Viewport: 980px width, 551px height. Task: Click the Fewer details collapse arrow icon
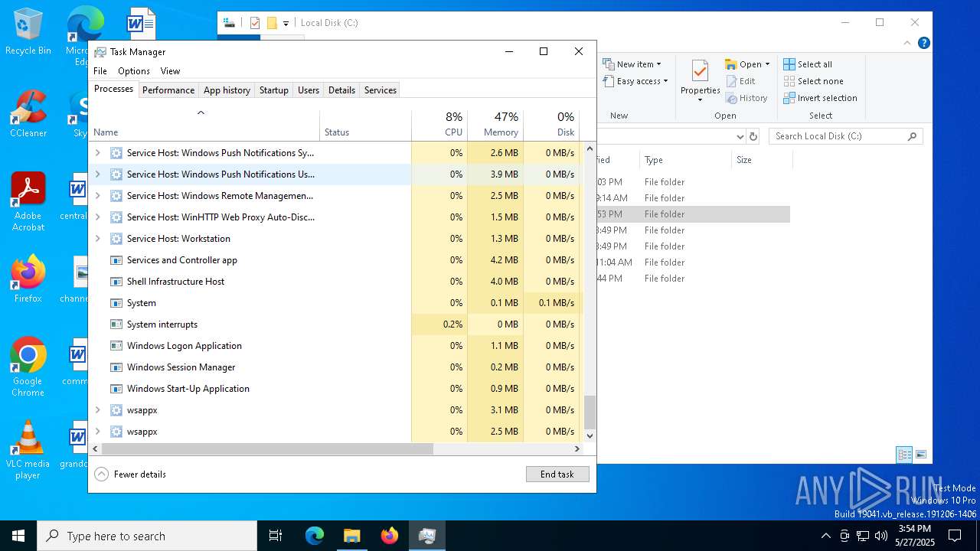tap(102, 474)
